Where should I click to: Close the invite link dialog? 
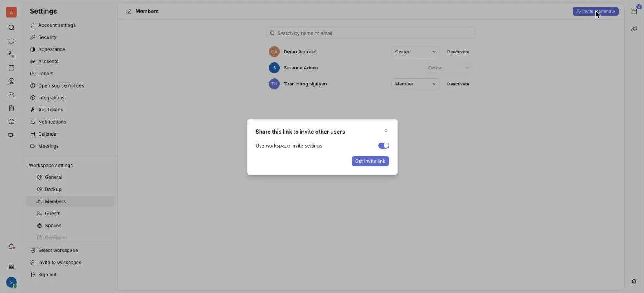pyautogui.click(x=386, y=131)
